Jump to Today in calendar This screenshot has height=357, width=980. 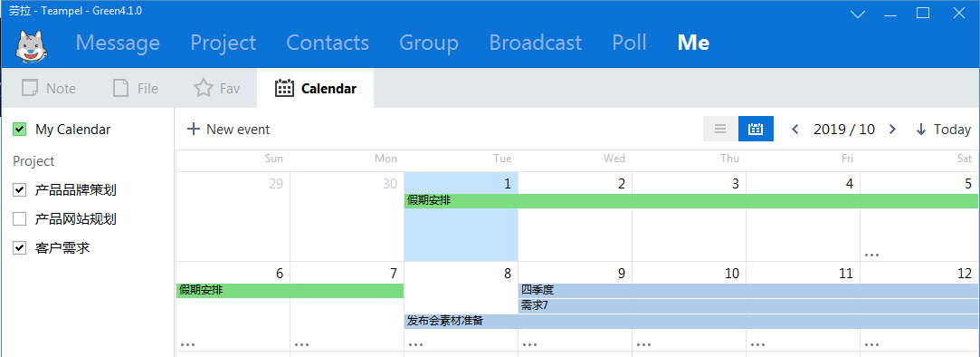tap(943, 130)
